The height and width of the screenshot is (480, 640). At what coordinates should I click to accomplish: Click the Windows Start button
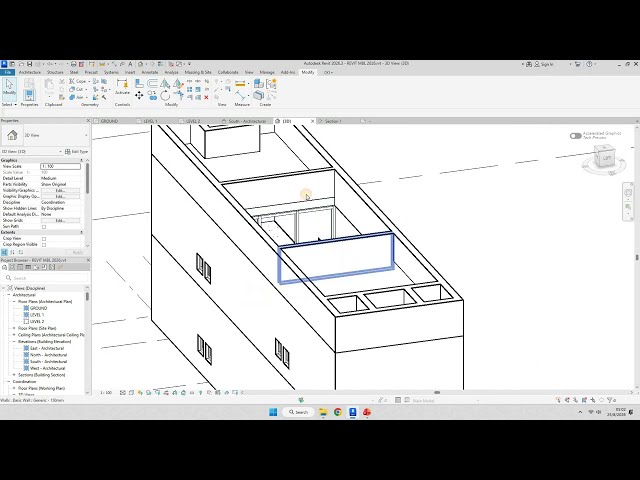tap(273, 412)
